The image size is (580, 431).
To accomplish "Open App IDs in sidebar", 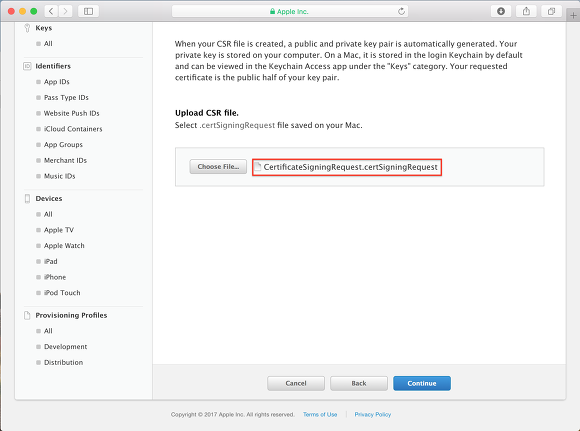I will coord(57,82).
